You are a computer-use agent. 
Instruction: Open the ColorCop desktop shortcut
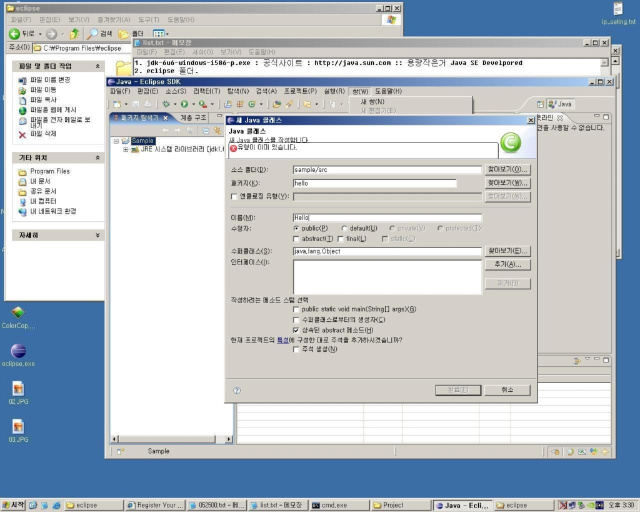(18, 318)
